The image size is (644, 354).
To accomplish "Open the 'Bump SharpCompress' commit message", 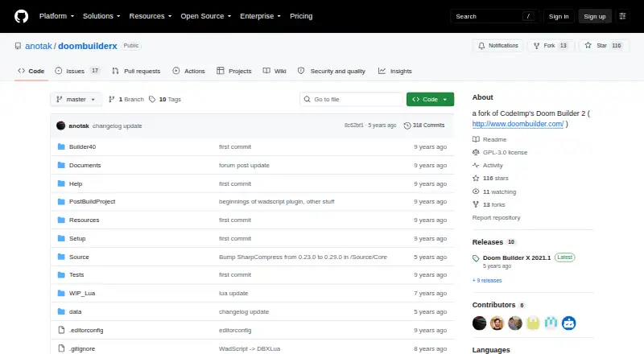I will 303,257.
